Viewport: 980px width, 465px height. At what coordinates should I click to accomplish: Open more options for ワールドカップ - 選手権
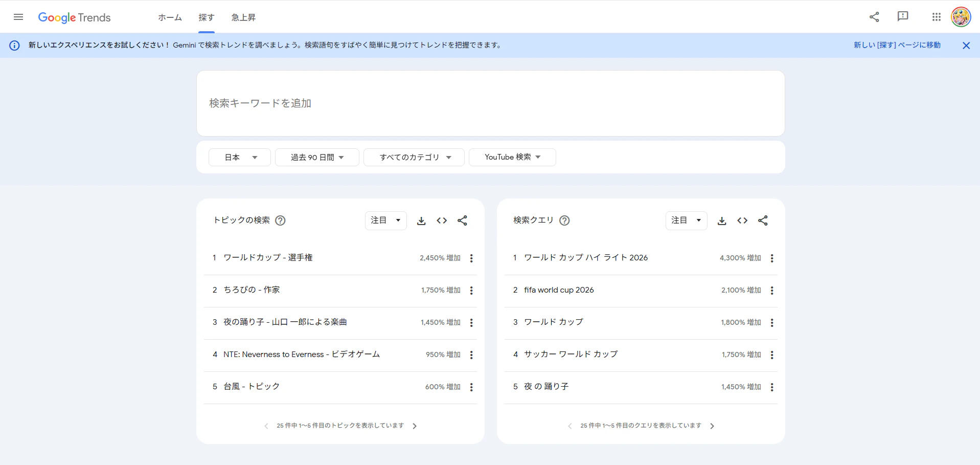tap(471, 258)
